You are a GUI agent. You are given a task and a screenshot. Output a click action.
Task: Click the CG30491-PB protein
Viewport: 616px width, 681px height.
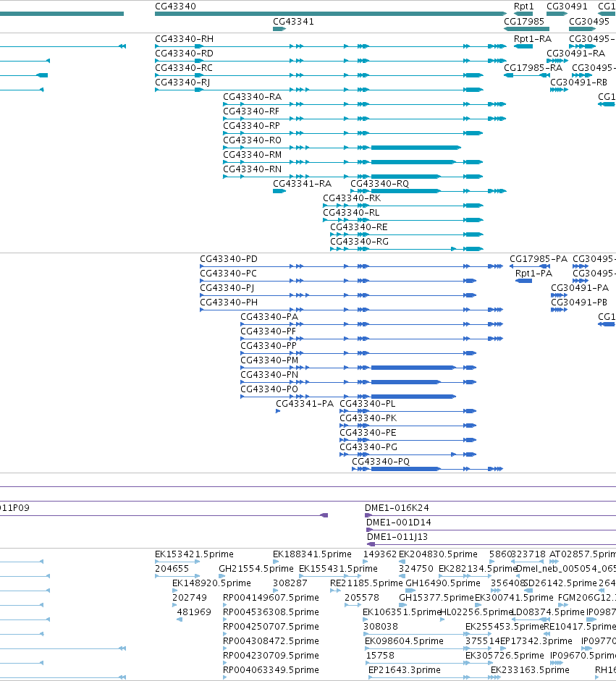578,303
